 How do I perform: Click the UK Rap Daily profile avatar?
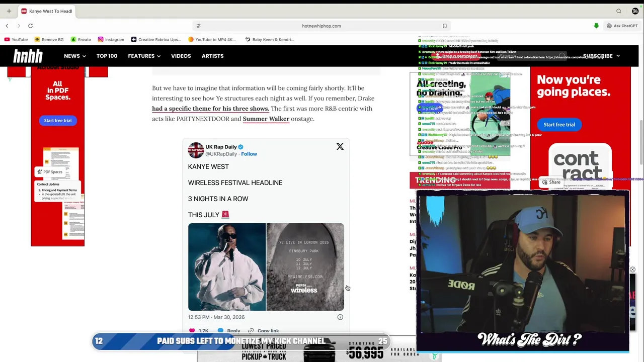[196, 150]
